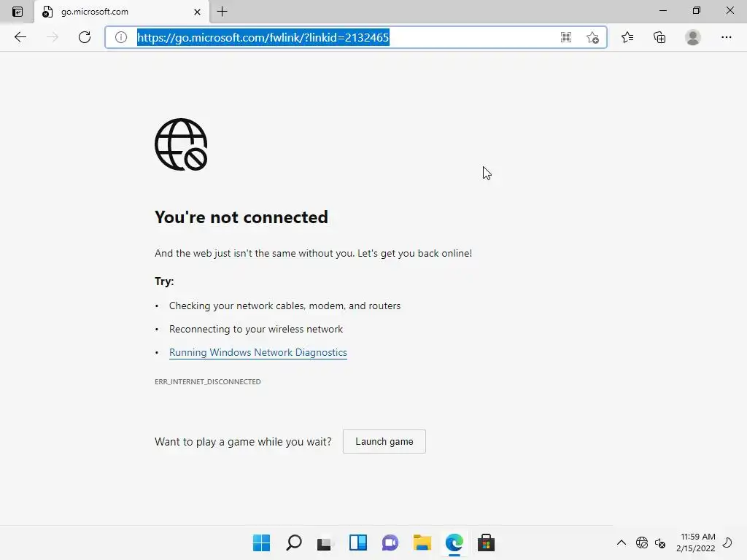Viewport: 747px width, 560px height.
Task: Open volume tray icon
Action: [x=659, y=542]
